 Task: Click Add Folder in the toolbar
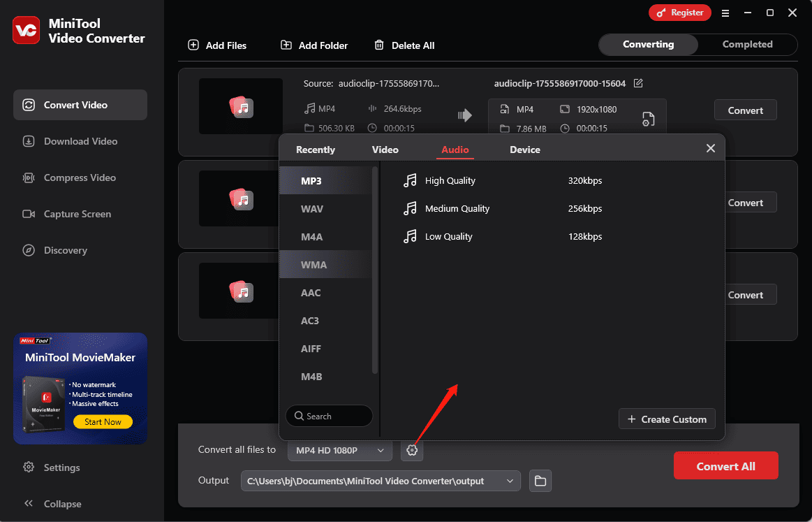[x=313, y=45]
